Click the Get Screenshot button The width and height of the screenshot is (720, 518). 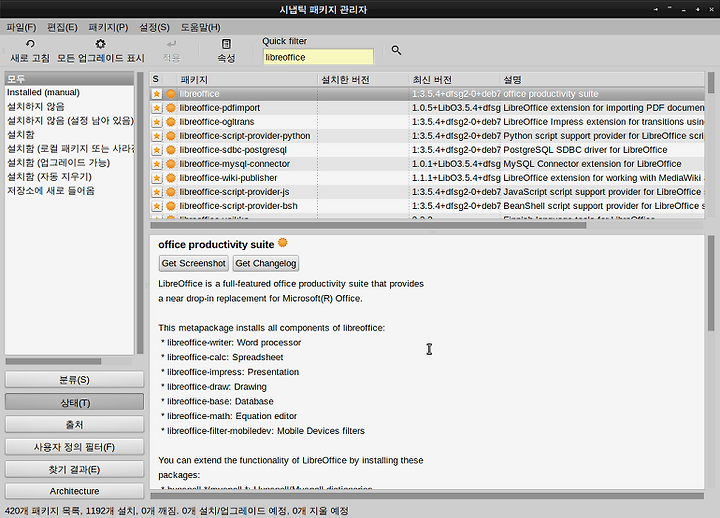click(x=193, y=263)
